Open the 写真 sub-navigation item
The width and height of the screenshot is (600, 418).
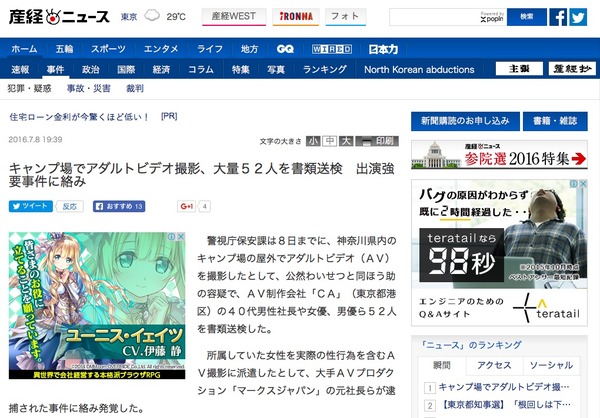pos(276,69)
